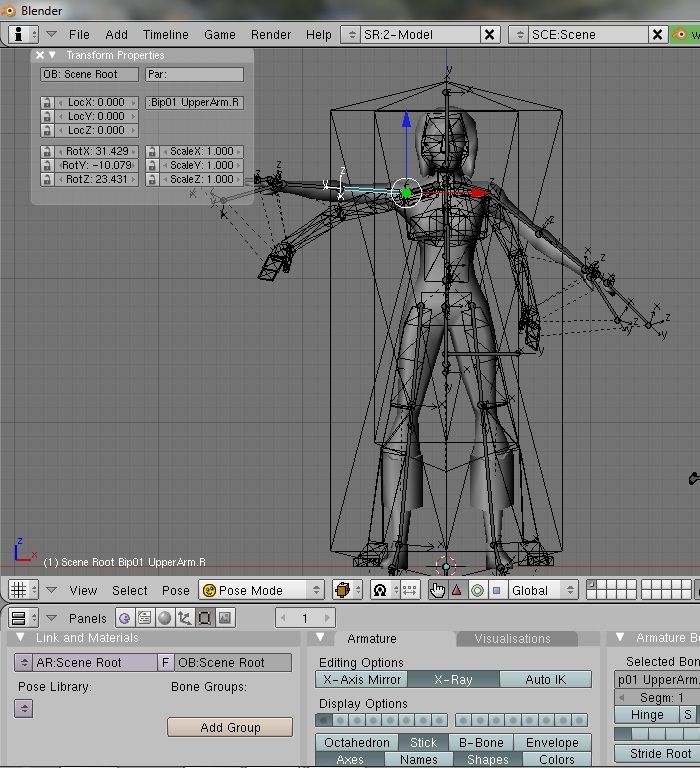700x768 pixels.
Task: Click the buttons window type icon
Action: pyautogui.click(x=19, y=618)
